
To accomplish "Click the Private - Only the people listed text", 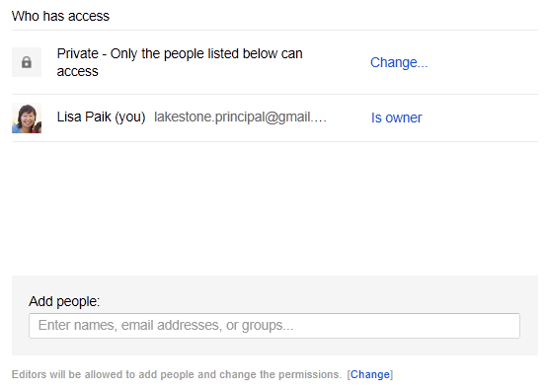I will tap(180, 62).
